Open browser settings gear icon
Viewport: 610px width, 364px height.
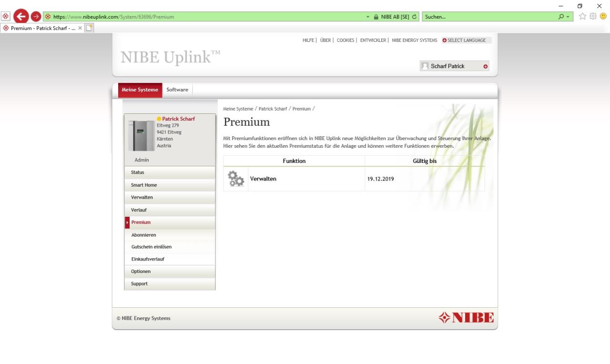coord(593,16)
